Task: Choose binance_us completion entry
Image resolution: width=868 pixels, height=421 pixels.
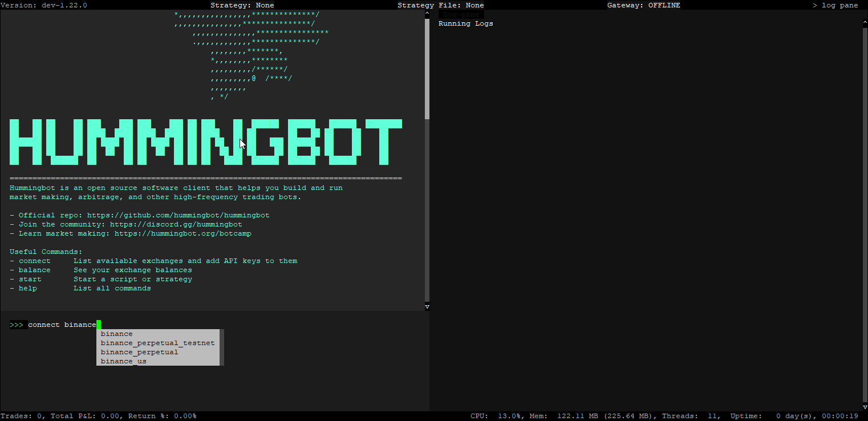Action: pyautogui.click(x=123, y=361)
